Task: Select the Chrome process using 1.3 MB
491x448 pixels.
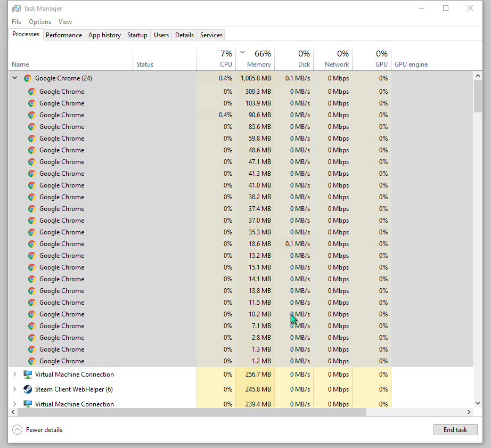Action: (241, 349)
